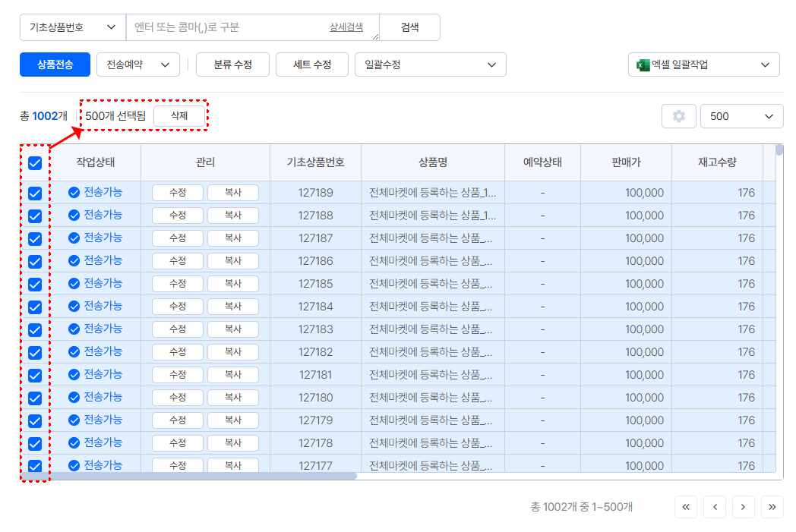Uncheck the checkbox for product row 127189
796x532 pixels.
point(35,193)
